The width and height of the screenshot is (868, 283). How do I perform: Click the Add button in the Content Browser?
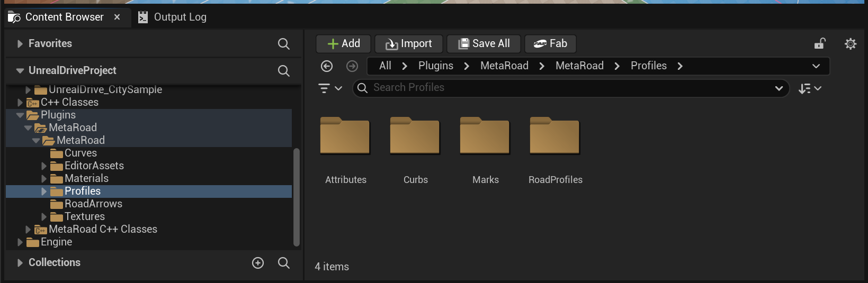(x=343, y=44)
